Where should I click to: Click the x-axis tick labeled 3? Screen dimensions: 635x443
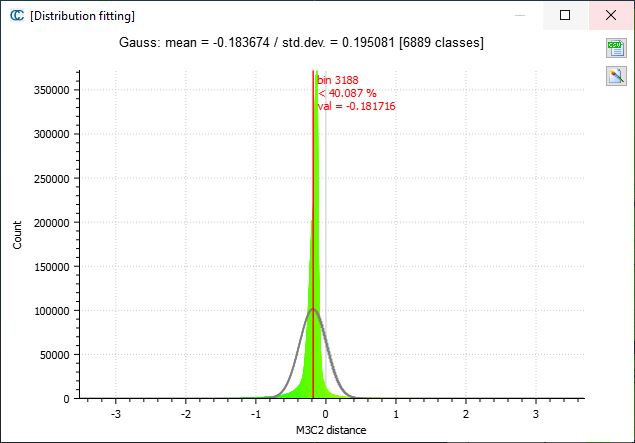point(535,413)
